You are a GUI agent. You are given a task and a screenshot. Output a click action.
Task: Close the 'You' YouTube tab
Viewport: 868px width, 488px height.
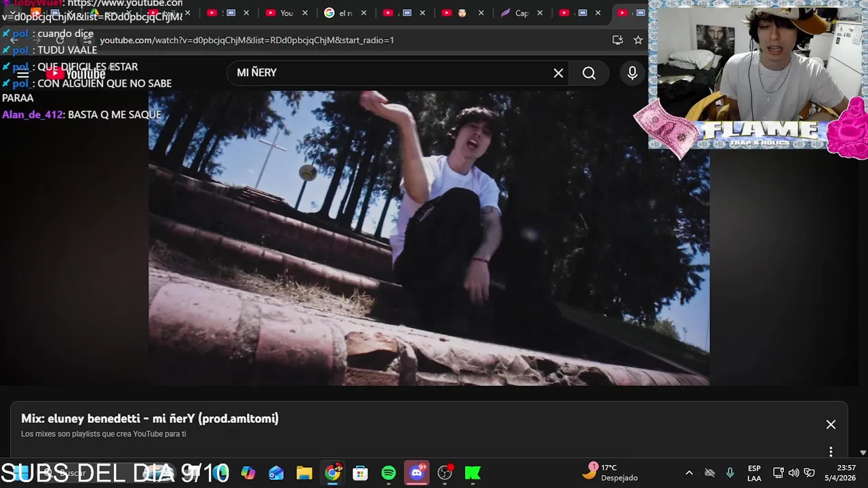[305, 13]
